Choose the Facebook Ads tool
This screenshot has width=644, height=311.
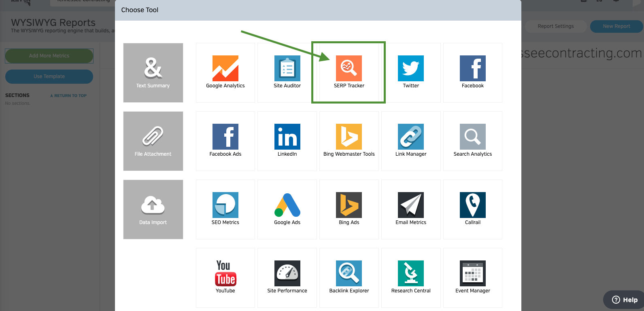225,141
